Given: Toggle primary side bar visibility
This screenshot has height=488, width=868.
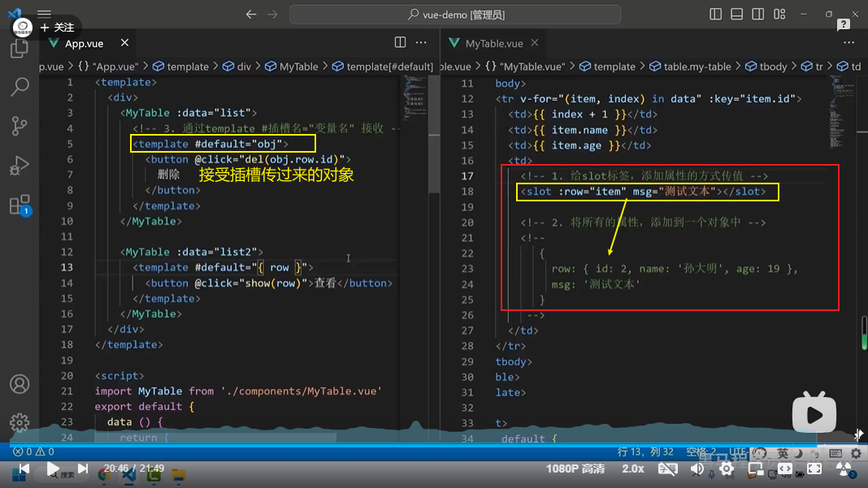Looking at the screenshot, I should (x=716, y=14).
